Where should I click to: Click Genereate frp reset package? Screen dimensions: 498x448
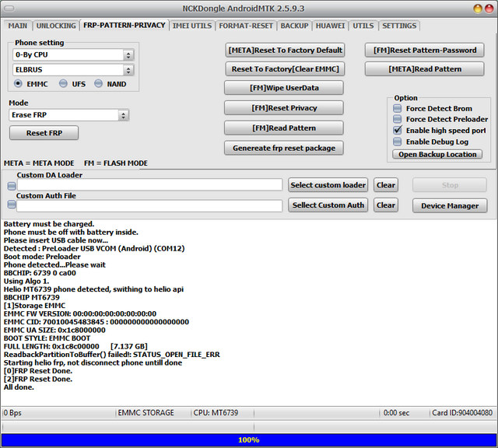(284, 148)
